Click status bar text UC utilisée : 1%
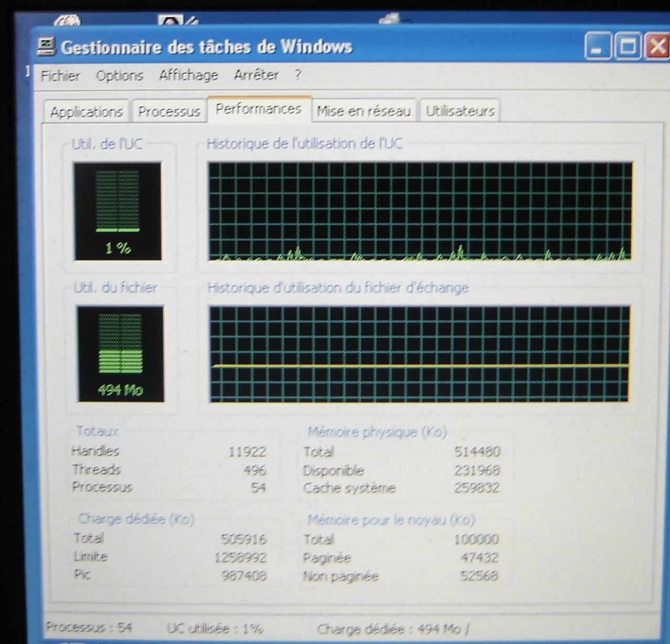This screenshot has width=670, height=644. (x=215, y=628)
